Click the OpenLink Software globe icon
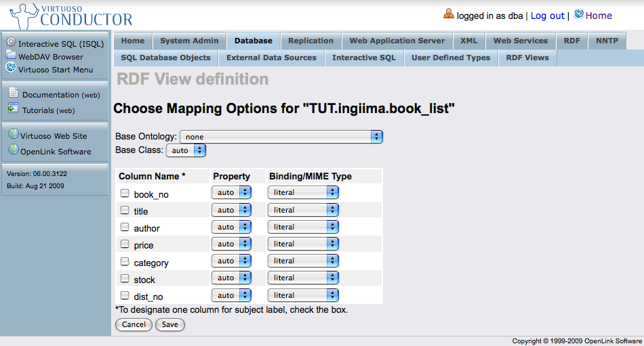The height and width of the screenshot is (346, 644). (x=13, y=150)
